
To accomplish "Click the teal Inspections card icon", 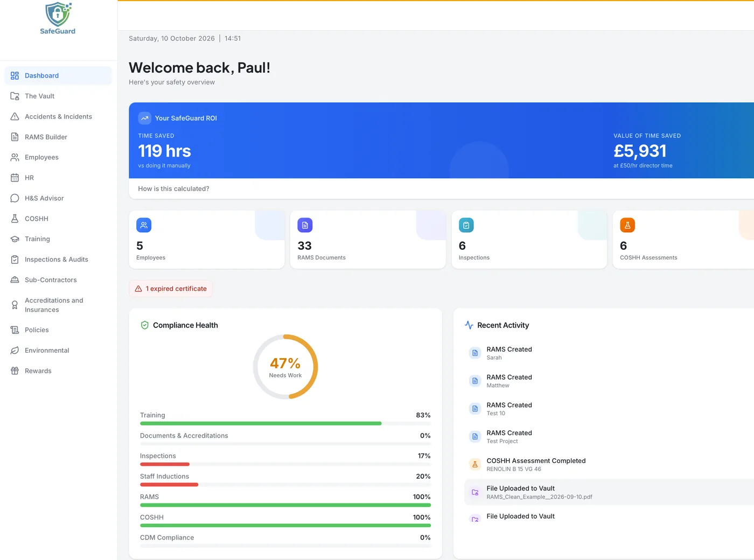I will point(466,226).
